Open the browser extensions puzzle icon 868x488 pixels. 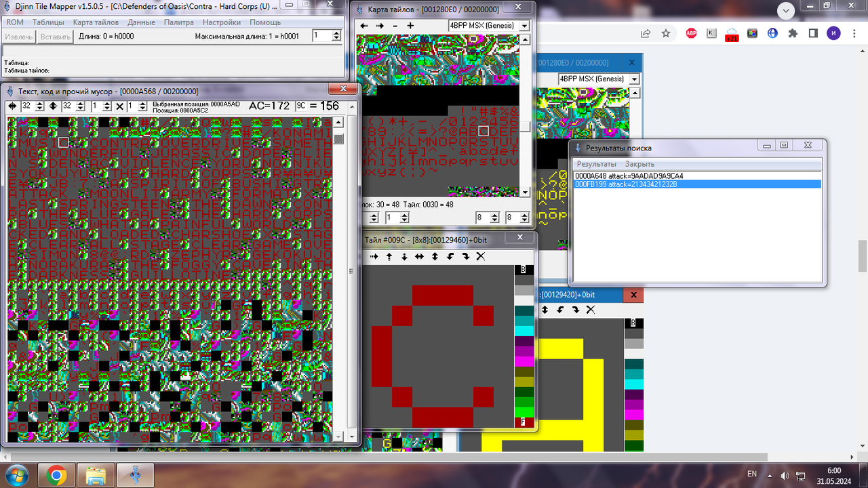pos(793,33)
